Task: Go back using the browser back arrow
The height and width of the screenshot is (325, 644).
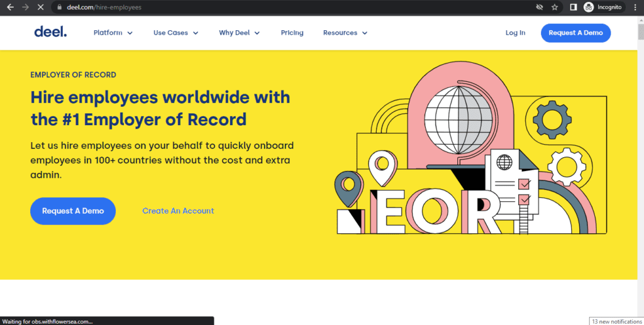Action: coord(10,7)
